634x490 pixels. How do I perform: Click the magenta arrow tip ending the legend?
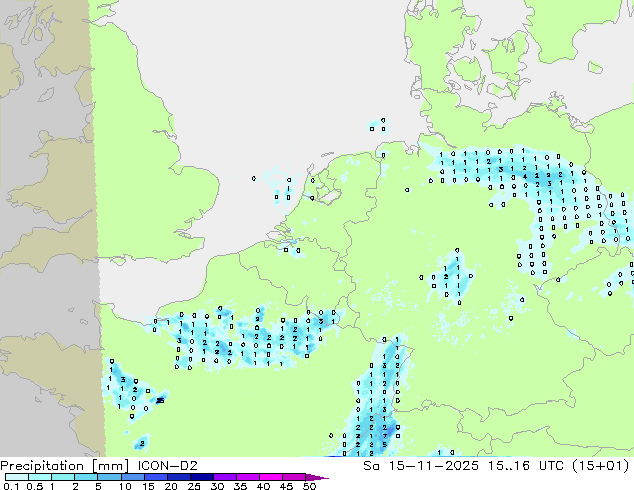pos(323,478)
